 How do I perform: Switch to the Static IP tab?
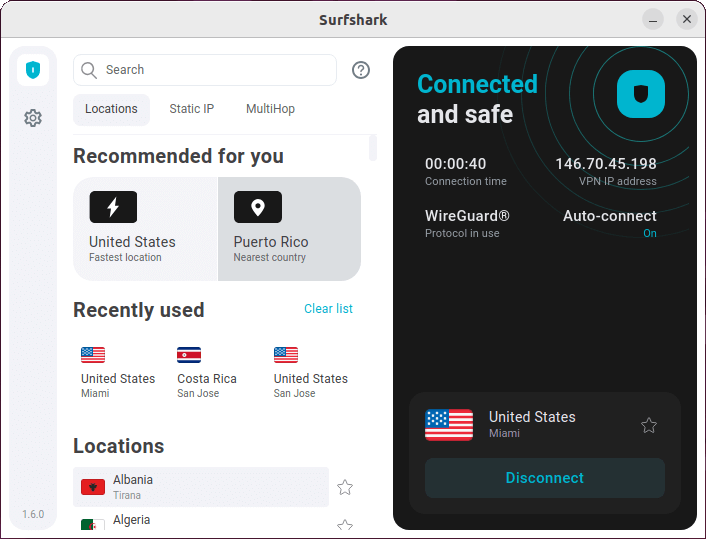click(x=192, y=109)
